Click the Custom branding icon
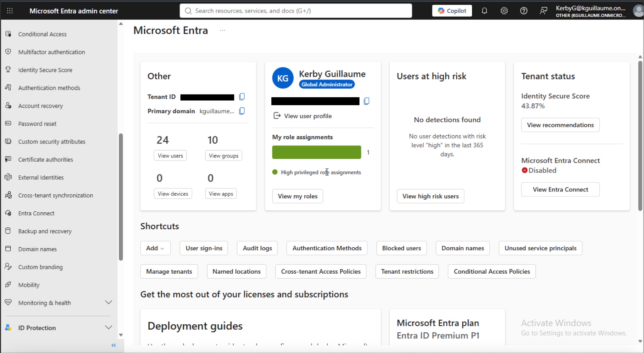Viewport: 644px width, 353px height. point(8,267)
